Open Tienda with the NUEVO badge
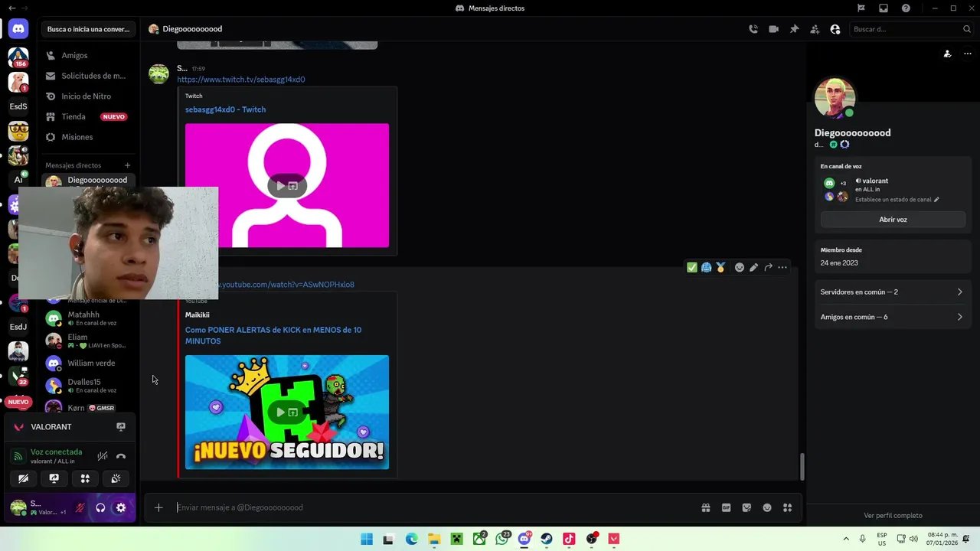Screen dimensions: 980x551 (89, 116)
